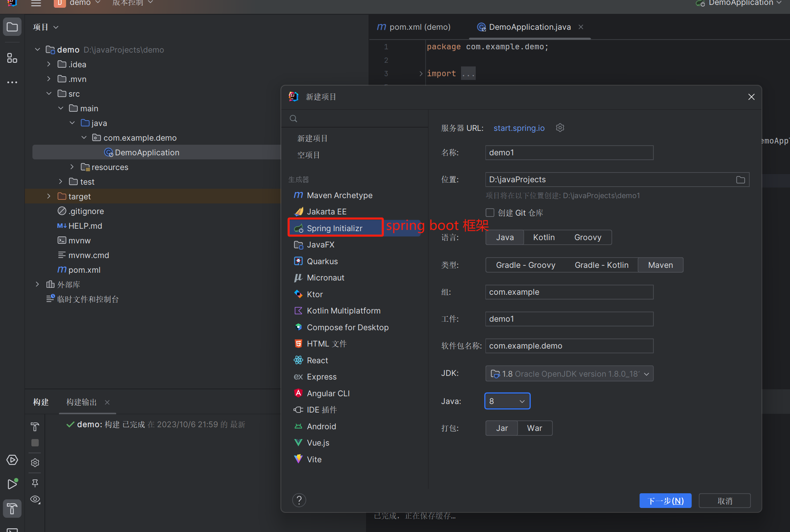The image size is (790, 532).
Task: Click the blue Next step button
Action: click(x=665, y=501)
